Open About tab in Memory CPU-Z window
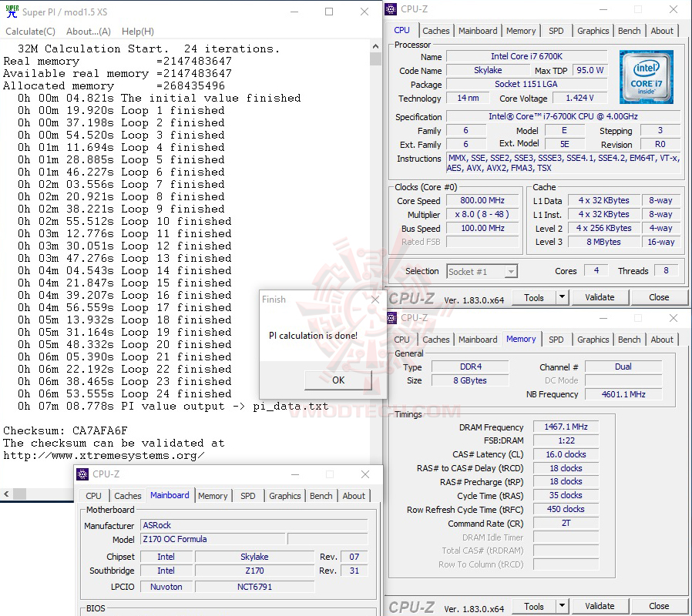The height and width of the screenshot is (616, 692). tap(661, 340)
